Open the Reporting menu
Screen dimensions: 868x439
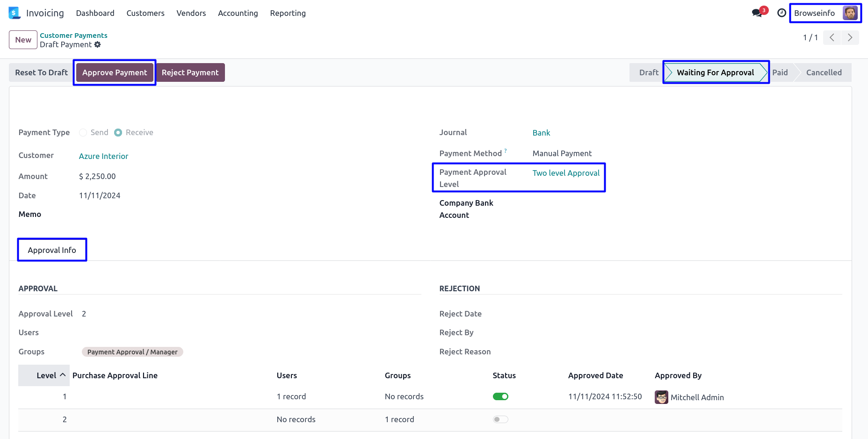pyautogui.click(x=288, y=13)
